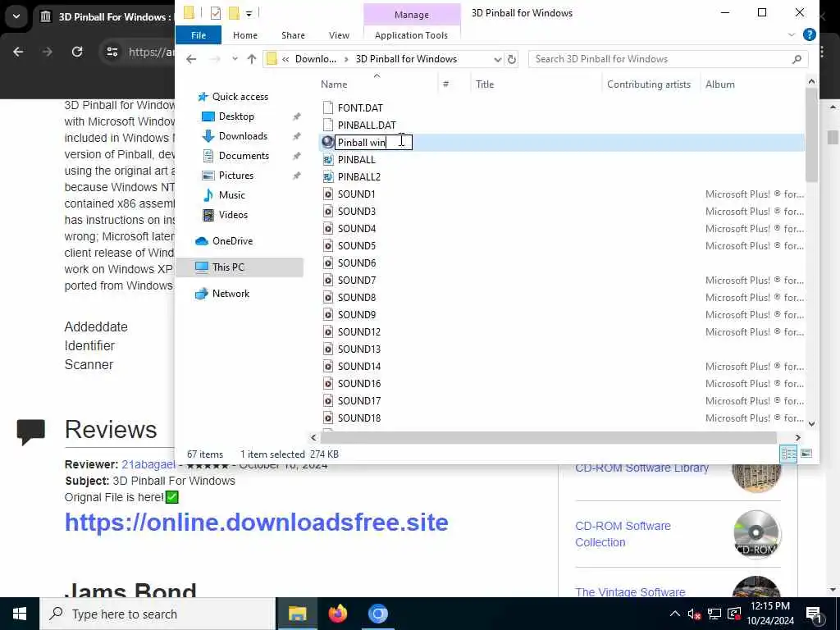Open the Share ribbon tab
Image resolution: width=840 pixels, height=630 pixels.
pos(293,35)
